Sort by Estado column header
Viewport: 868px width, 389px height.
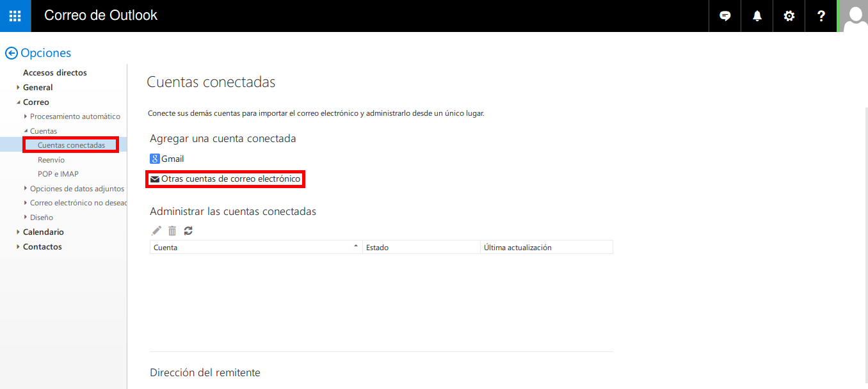421,247
